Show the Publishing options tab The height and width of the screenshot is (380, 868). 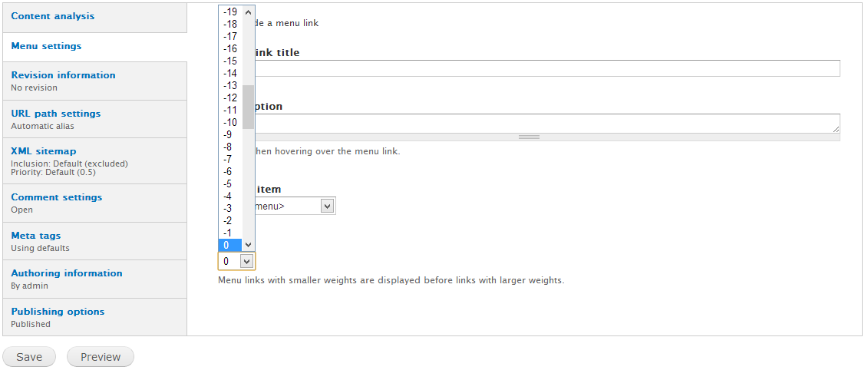58,312
